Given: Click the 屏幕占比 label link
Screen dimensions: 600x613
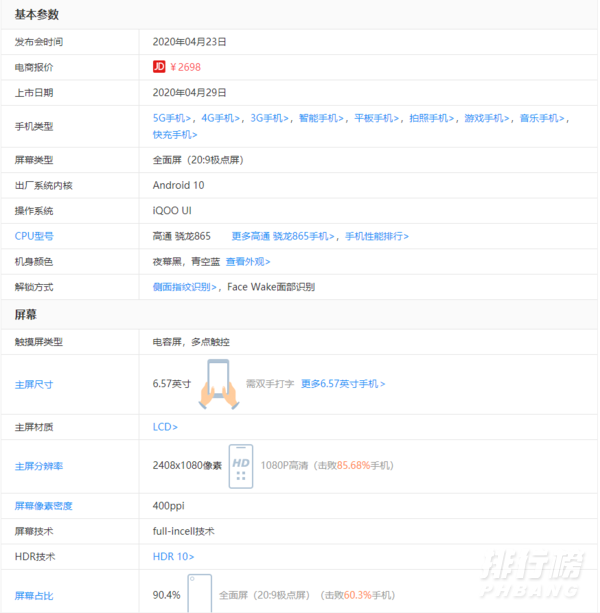Looking at the screenshot, I should [x=34, y=596].
